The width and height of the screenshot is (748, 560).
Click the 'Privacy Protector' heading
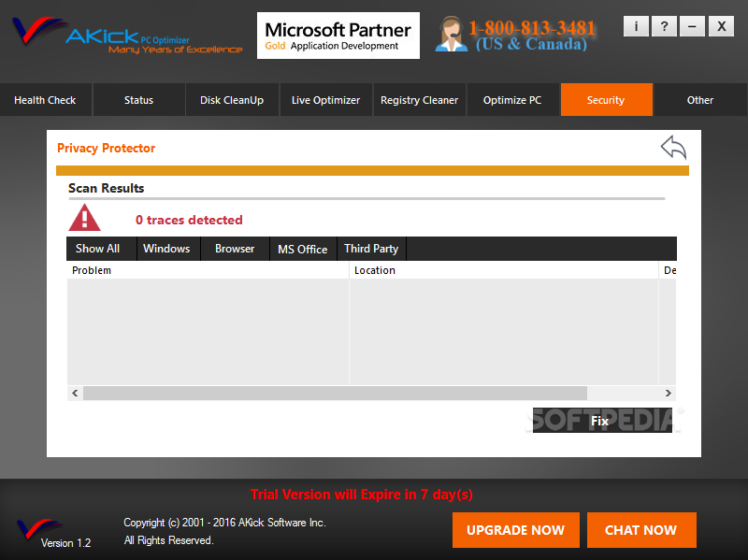tap(106, 148)
